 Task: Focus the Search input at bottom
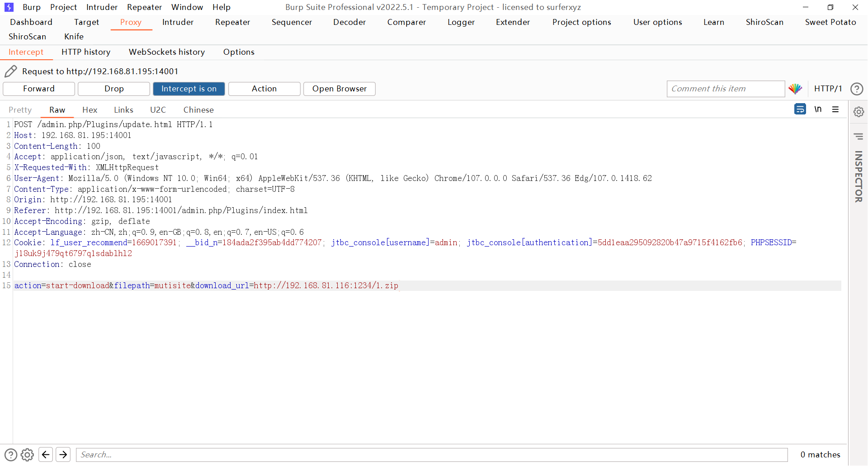pyautogui.click(x=432, y=455)
